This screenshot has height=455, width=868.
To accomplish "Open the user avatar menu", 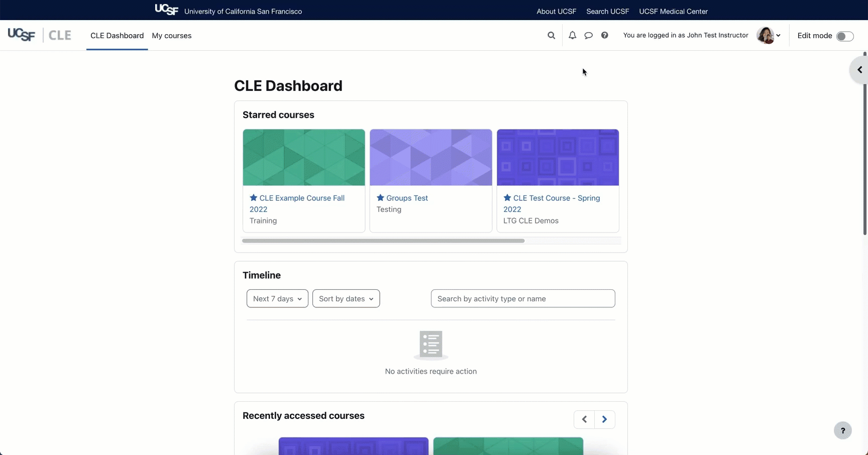I will [768, 35].
